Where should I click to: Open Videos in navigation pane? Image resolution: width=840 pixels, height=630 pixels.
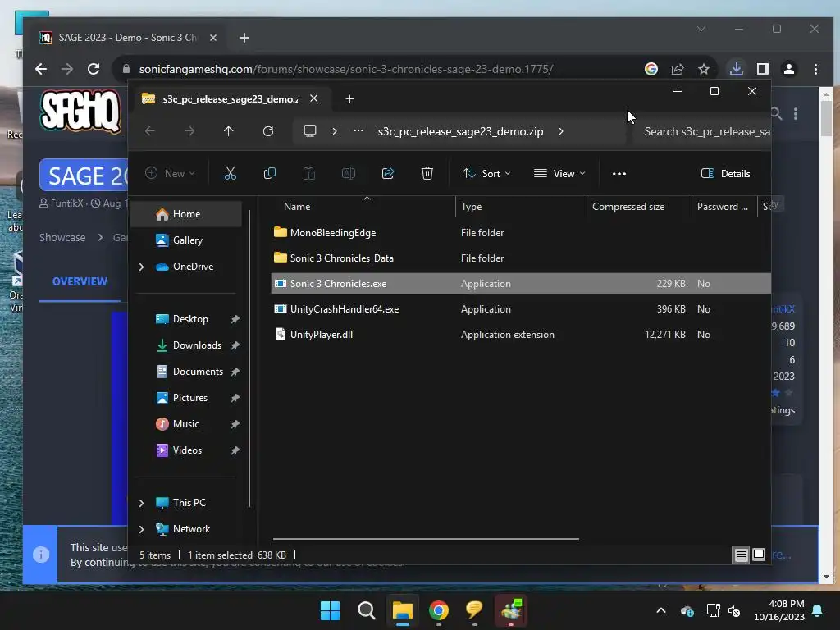187,450
